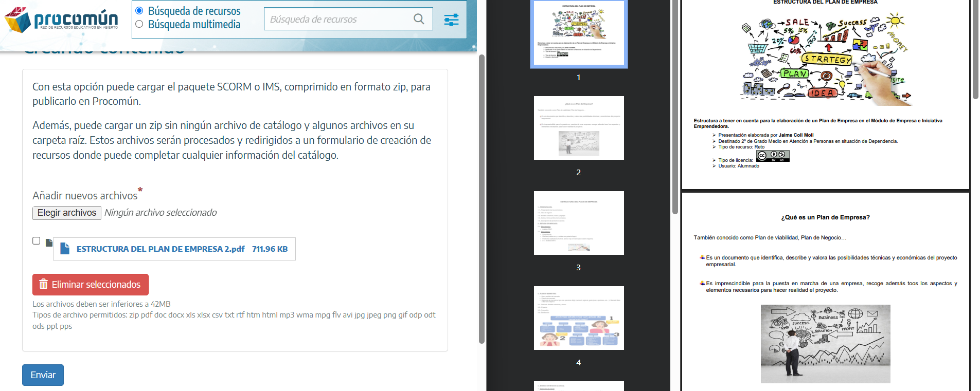The width and height of the screenshot is (980, 391).
Task: Click the small dark file icon beside checkbox
Action: [49, 242]
